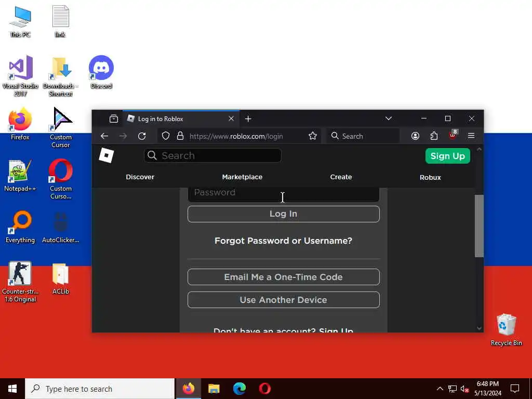This screenshot has height=399, width=532.
Task: Click scrollbar down arrow in Firefox
Action: tap(479, 328)
